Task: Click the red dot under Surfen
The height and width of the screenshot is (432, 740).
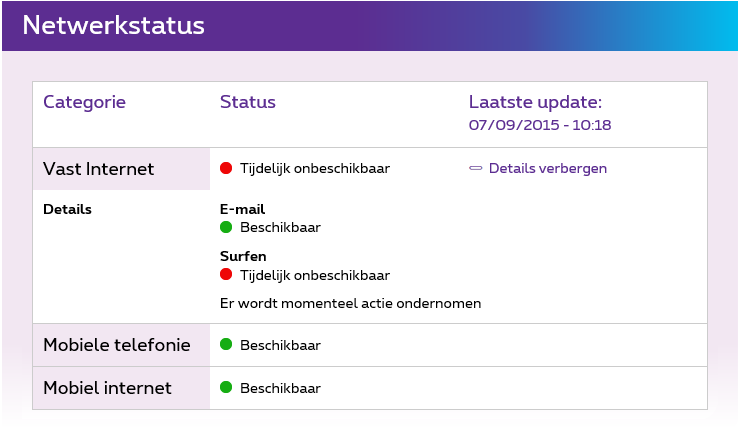Action: (x=226, y=275)
